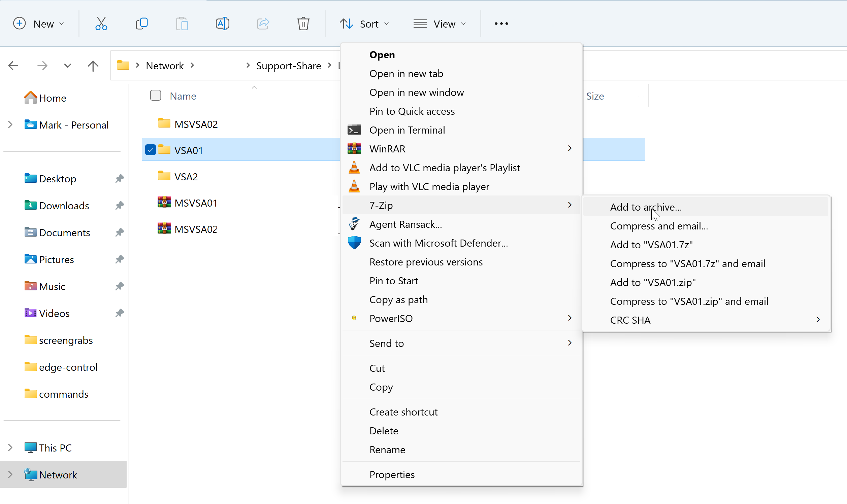Sort by the Size column header
The image size is (847, 504).
pyautogui.click(x=595, y=96)
